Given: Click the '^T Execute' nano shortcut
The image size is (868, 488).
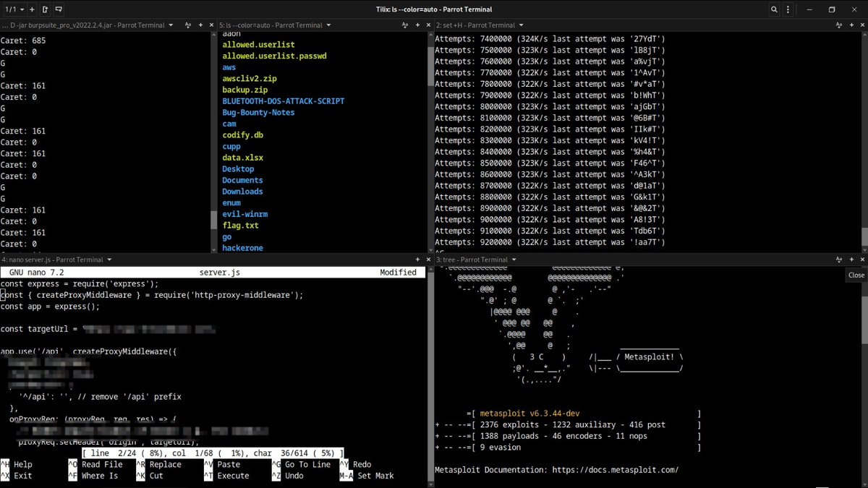Looking at the screenshot, I should tap(226, 476).
